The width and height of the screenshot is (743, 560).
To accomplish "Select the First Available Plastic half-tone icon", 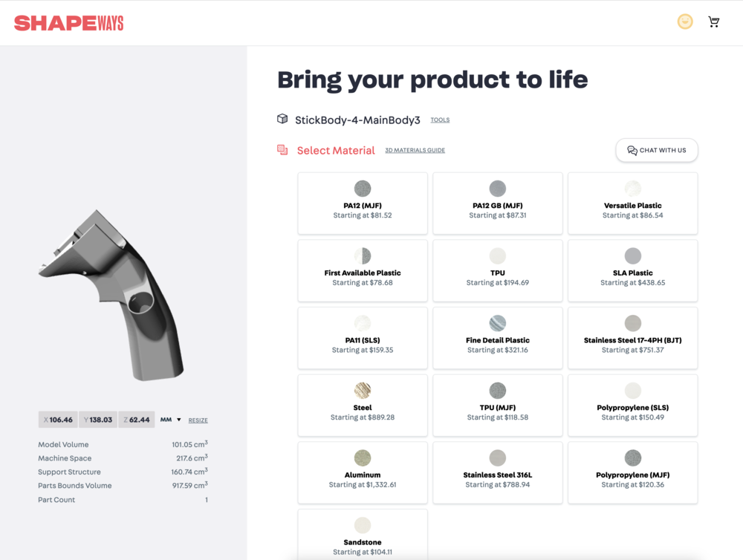I will [x=363, y=256].
